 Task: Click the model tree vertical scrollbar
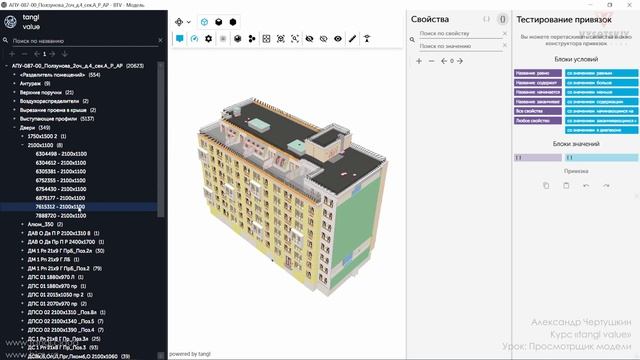(161, 139)
